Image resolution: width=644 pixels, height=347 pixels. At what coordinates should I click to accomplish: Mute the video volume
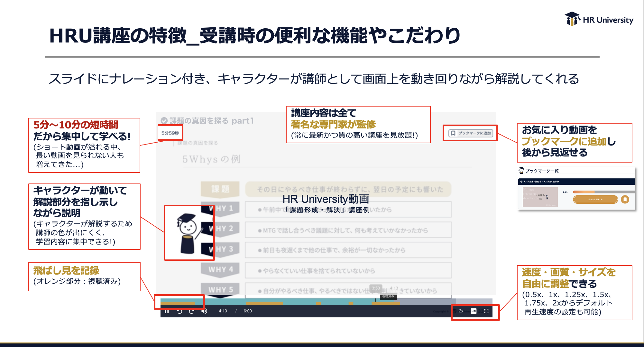[x=204, y=311]
